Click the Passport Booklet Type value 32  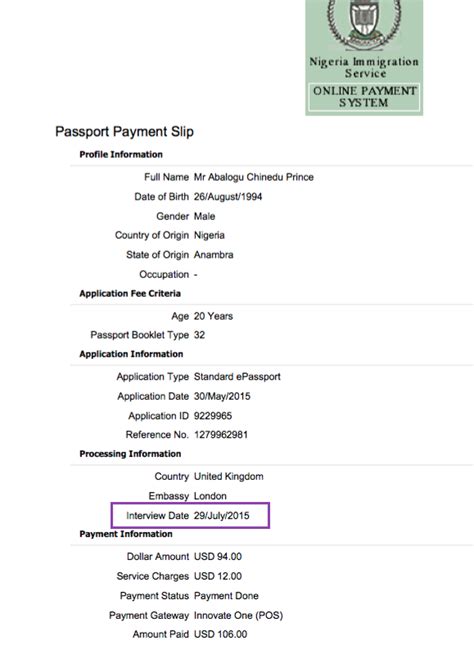coord(199,335)
